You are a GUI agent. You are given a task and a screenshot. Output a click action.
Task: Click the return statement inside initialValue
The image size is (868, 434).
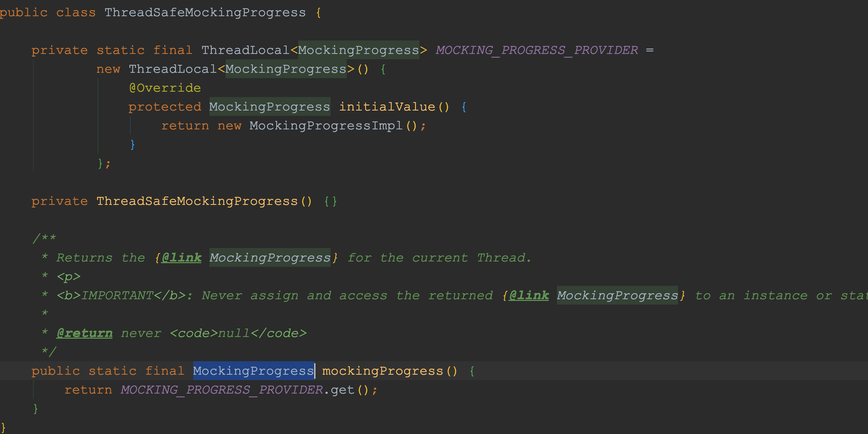185,125
